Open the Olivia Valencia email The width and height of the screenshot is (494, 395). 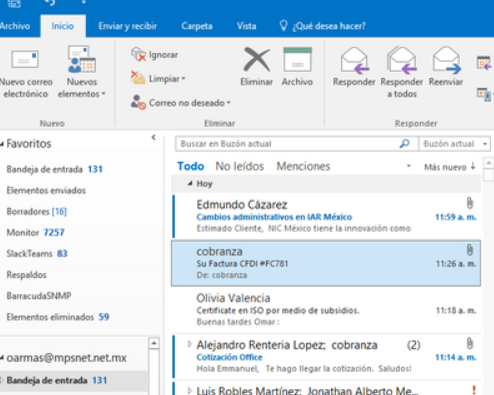[327, 310]
